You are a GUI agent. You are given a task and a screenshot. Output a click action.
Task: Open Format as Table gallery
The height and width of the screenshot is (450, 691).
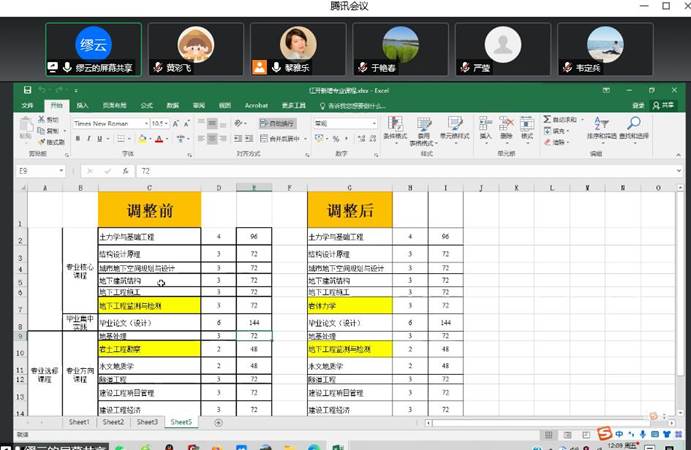point(424,131)
